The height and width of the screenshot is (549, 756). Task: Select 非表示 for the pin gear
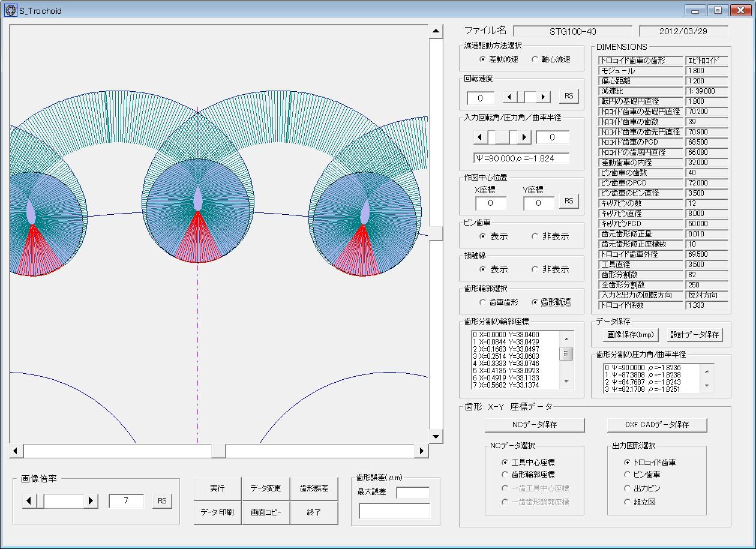pyautogui.click(x=535, y=236)
